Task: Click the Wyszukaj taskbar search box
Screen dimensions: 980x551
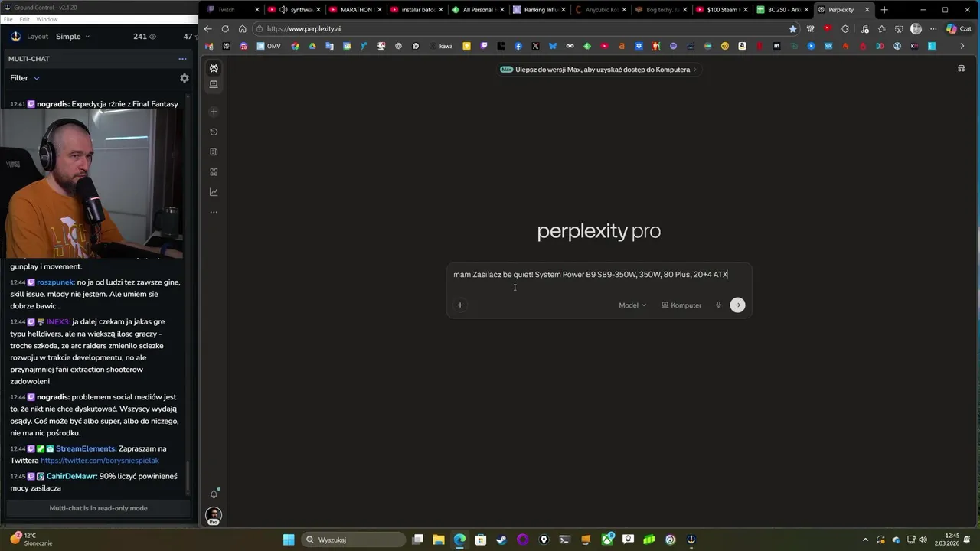Action: point(353,540)
